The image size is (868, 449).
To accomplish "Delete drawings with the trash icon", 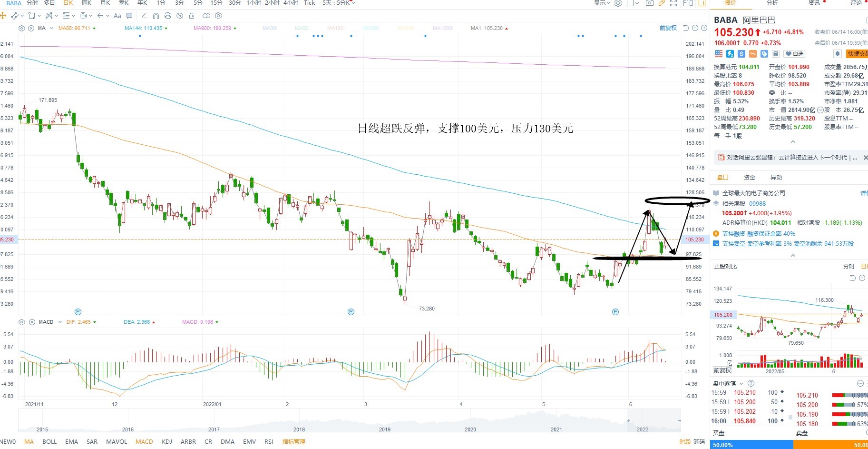I will [192, 16].
